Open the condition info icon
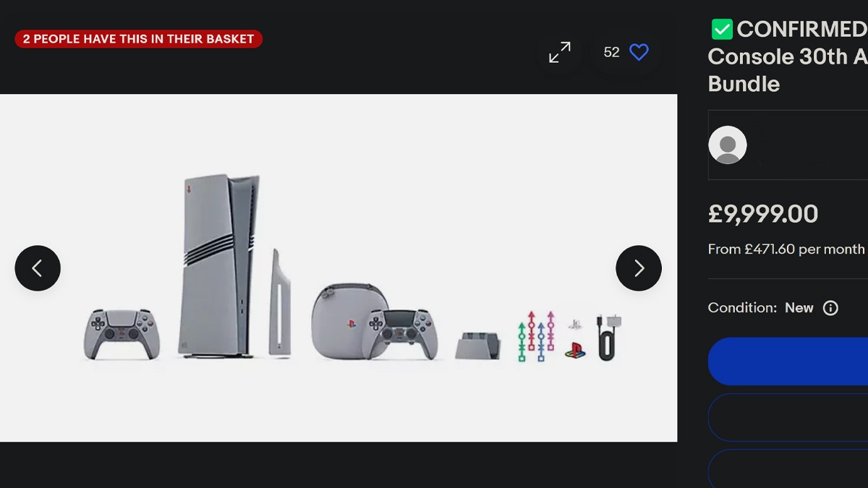Image resolution: width=868 pixels, height=488 pixels. 831,308
